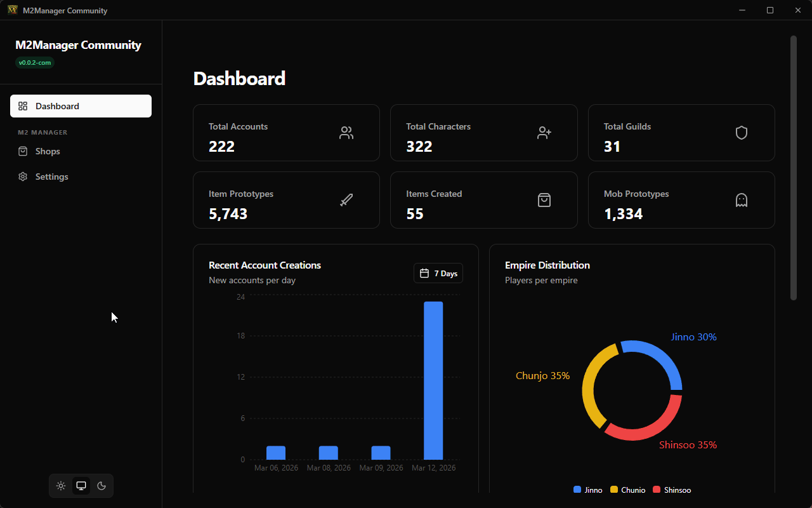The width and height of the screenshot is (812, 508).
Task: Toggle Jinno series in chart legend
Action: tap(588, 490)
